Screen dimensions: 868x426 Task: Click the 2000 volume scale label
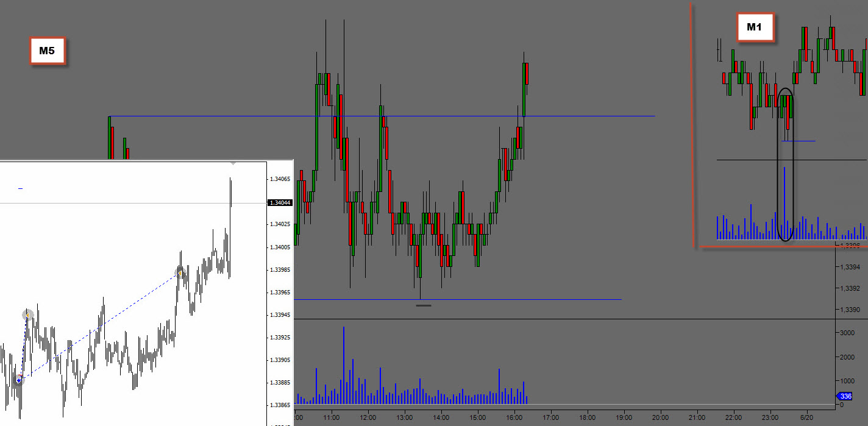click(847, 357)
